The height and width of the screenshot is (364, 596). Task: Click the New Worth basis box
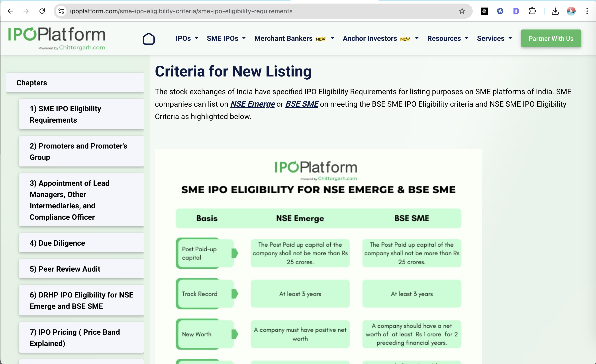206,334
